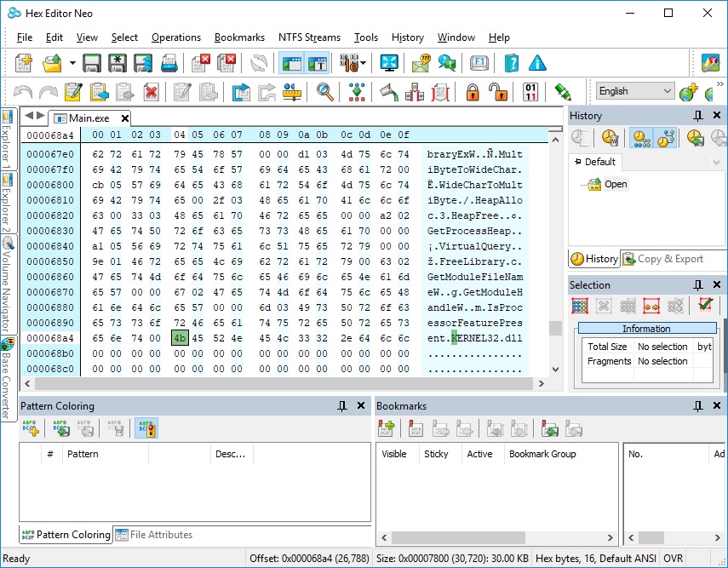
Task: Click the select all icon in Selection panel
Action: 580,306
